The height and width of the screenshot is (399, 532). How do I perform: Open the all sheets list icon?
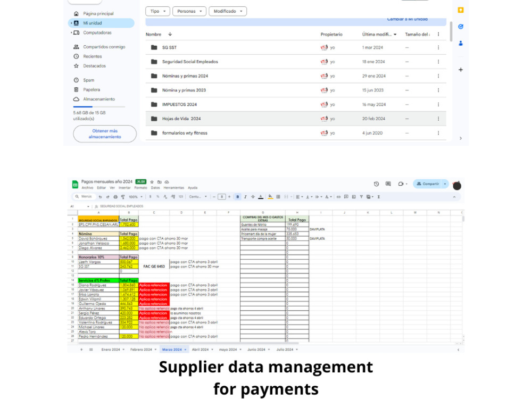[91, 350]
